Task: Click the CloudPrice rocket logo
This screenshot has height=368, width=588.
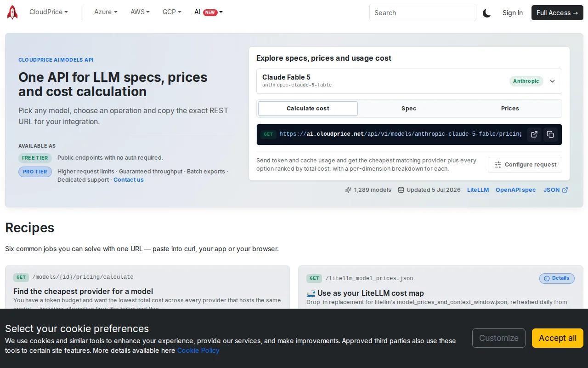Action: click(x=12, y=12)
